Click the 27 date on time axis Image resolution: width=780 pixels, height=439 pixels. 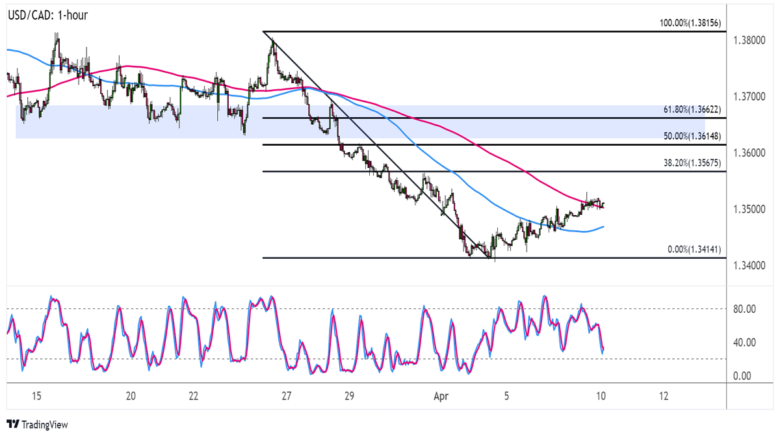click(286, 396)
